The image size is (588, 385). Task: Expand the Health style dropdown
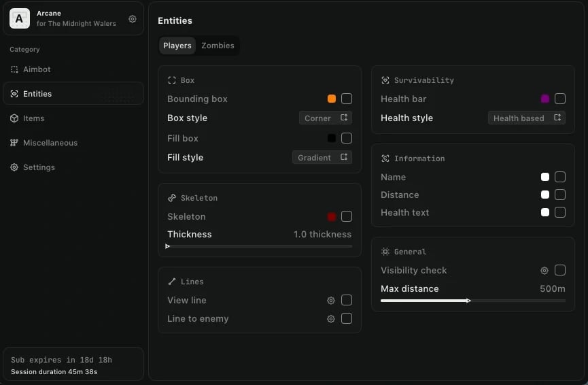click(x=527, y=118)
